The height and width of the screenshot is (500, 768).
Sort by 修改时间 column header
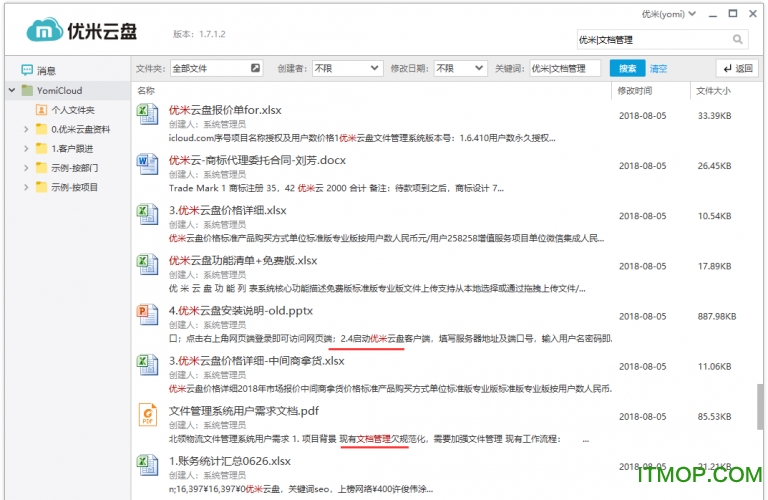tap(634, 91)
